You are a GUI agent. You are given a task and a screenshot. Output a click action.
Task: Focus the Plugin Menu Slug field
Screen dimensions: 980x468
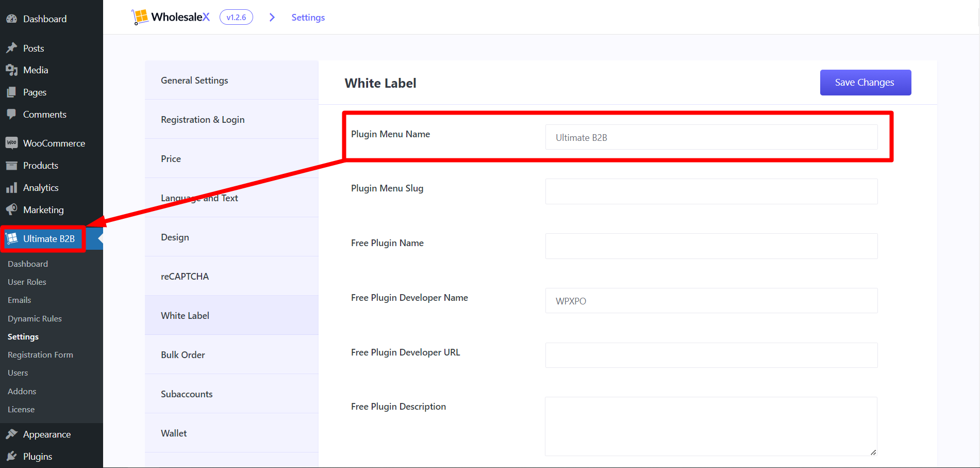tap(711, 191)
